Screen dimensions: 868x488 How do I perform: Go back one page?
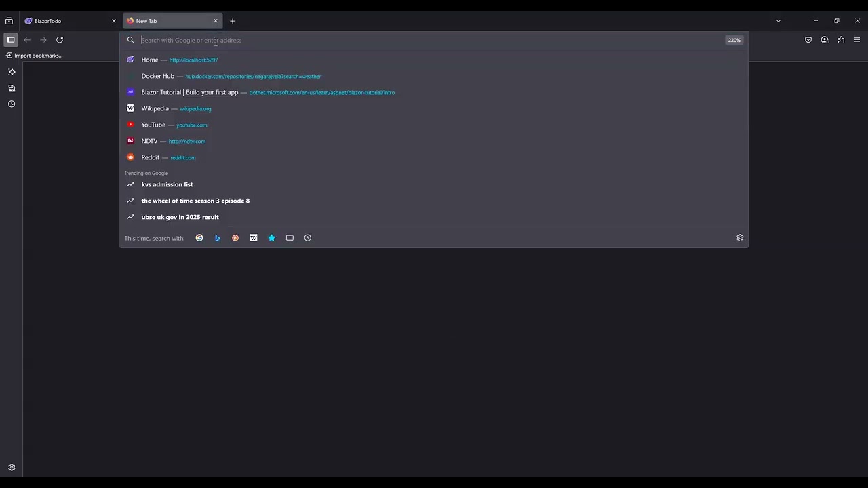(x=27, y=40)
